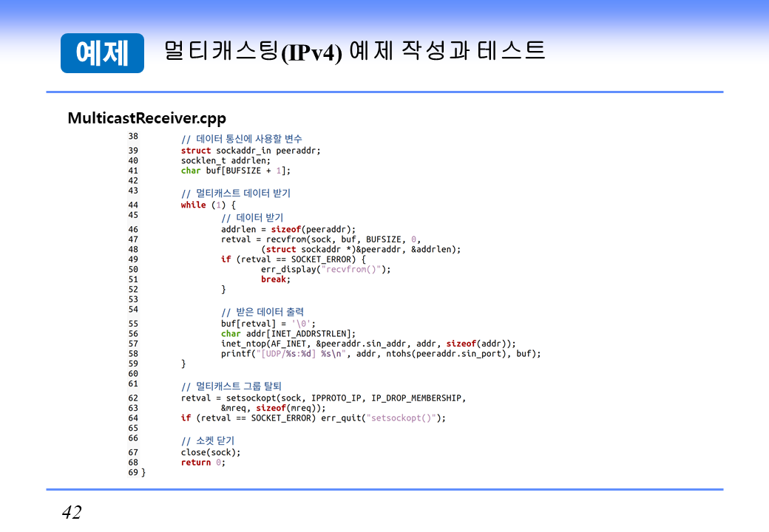This screenshot has height=532, width=769.
Task: Click the comment '받은 데이터 출력'
Action: pyautogui.click(x=262, y=313)
